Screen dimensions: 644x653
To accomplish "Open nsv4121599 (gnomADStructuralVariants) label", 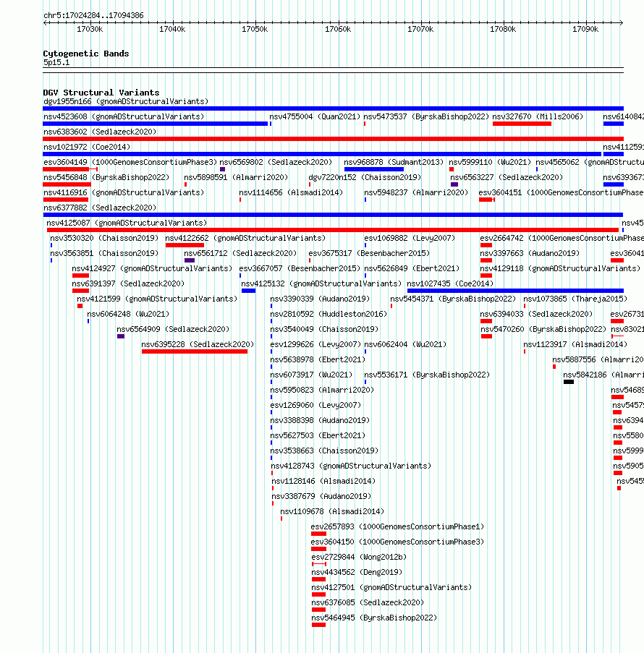I will pos(157,299).
